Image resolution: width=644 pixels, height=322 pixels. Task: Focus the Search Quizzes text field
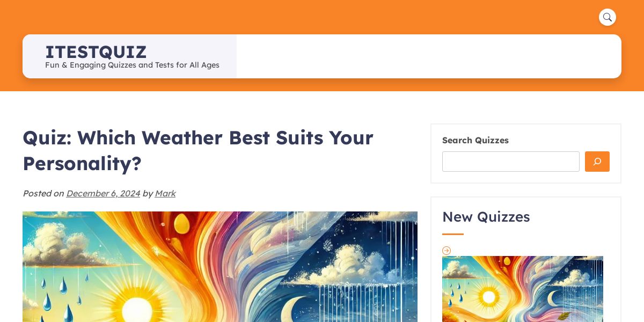tap(511, 162)
